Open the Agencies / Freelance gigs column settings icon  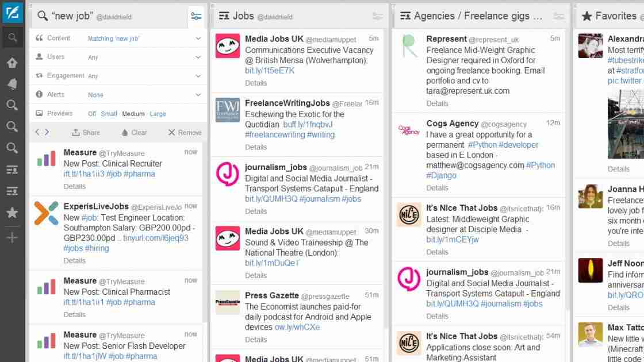pos(558,17)
